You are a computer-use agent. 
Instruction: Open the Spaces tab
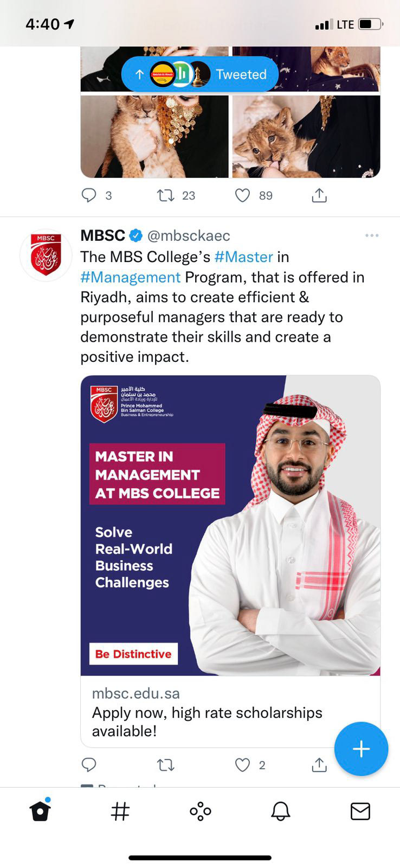coord(201,812)
